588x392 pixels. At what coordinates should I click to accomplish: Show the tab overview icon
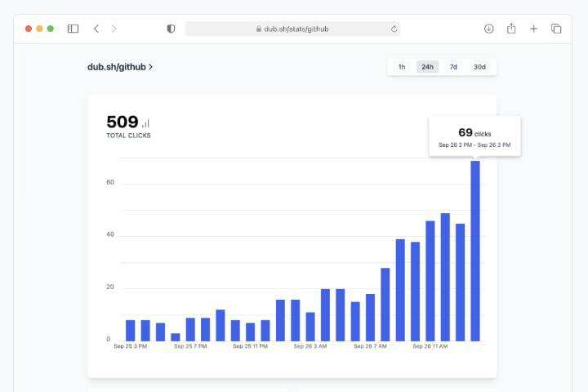tap(556, 29)
